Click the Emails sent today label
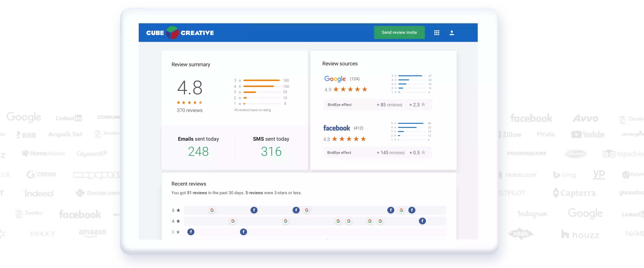This screenshot has height=268, width=644. point(198,139)
